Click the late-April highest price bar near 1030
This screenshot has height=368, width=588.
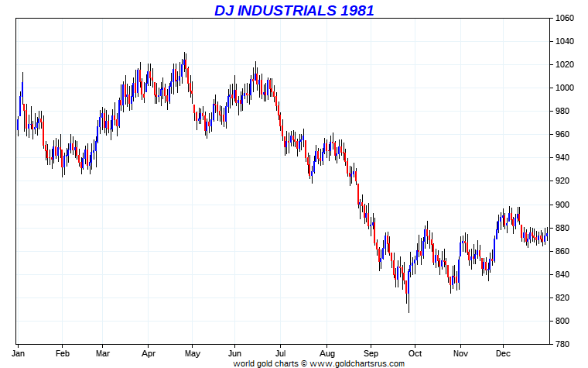click(184, 64)
